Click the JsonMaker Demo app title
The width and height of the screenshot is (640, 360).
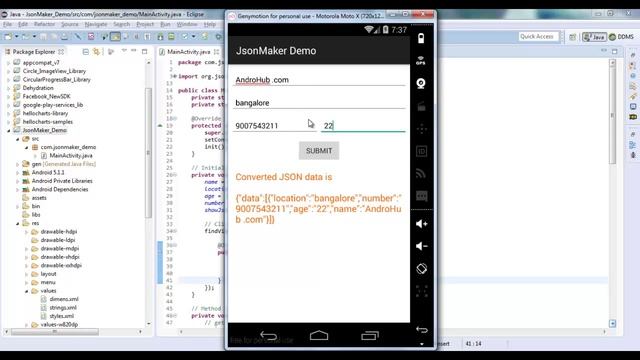coord(276,51)
